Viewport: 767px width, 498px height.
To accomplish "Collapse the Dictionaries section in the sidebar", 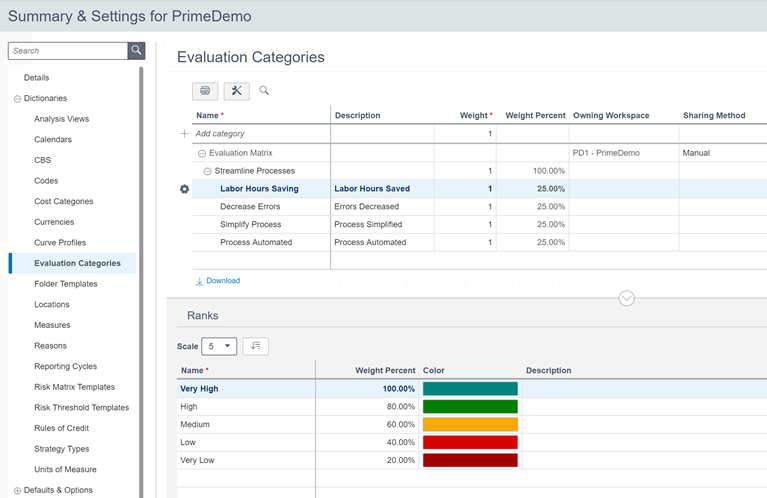I will click(17, 99).
